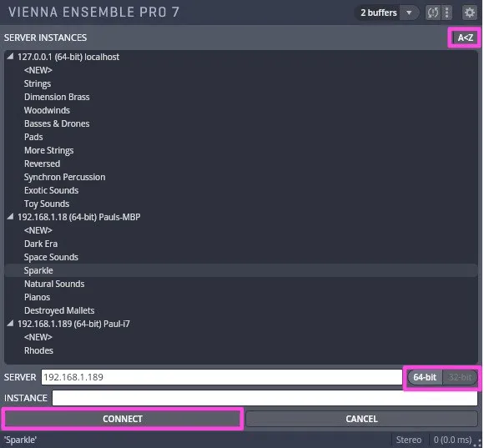Open the 2 buffers dropdown arrow
484x448 pixels.
[x=409, y=13]
